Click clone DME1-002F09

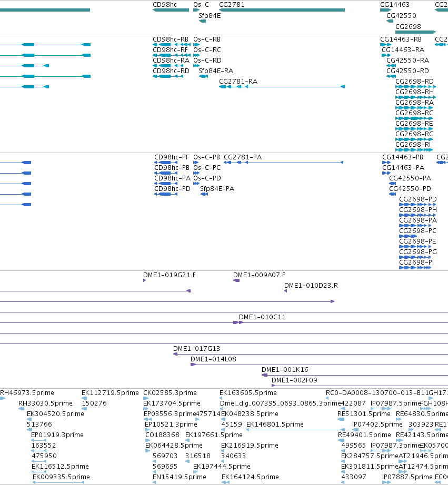click(294, 380)
